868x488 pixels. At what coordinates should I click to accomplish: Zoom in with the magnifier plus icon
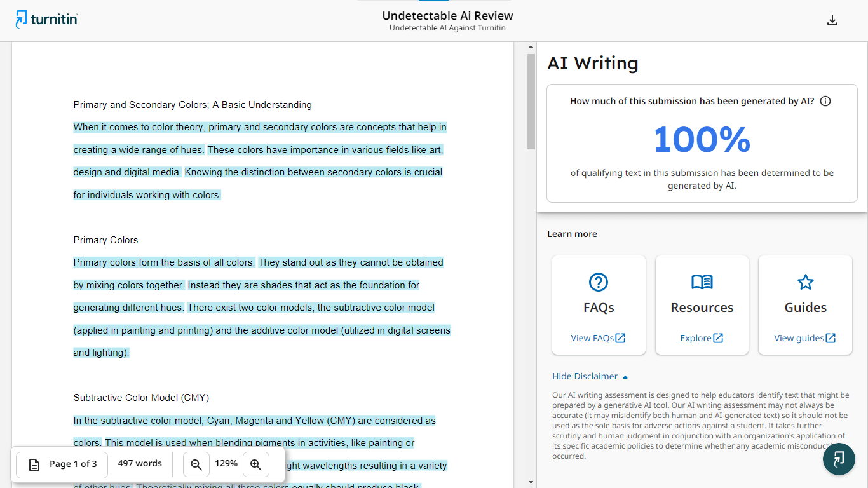click(x=256, y=464)
